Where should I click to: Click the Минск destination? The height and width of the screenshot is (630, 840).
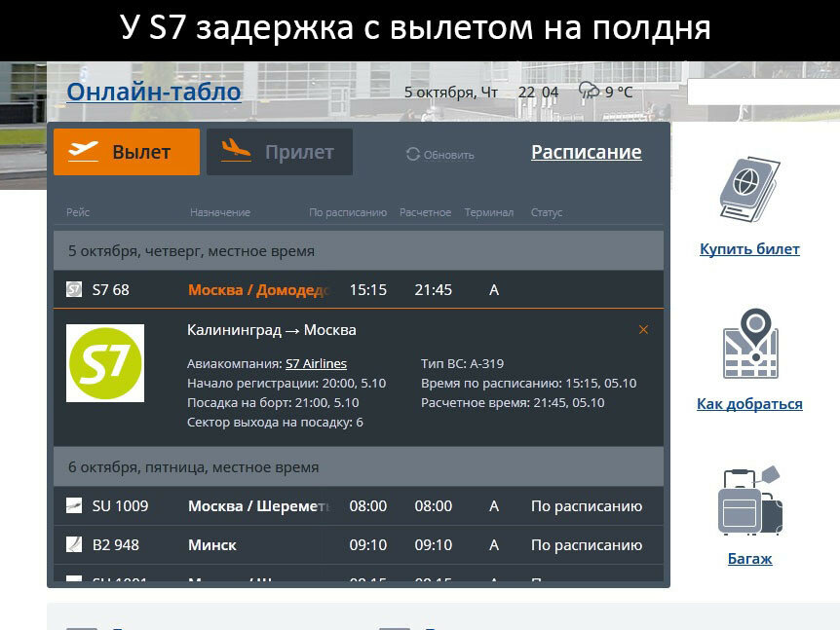(212, 545)
